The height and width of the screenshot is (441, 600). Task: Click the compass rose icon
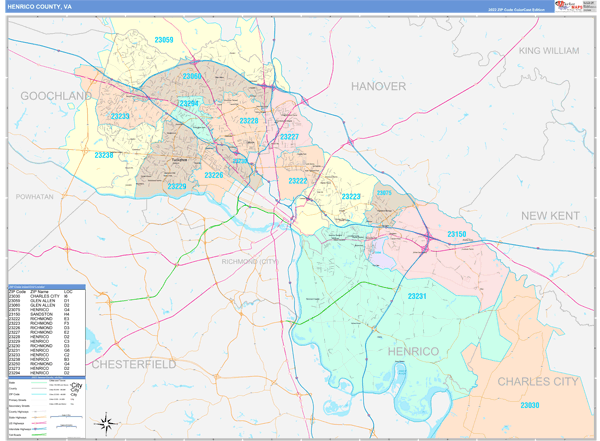coord(103,424)
